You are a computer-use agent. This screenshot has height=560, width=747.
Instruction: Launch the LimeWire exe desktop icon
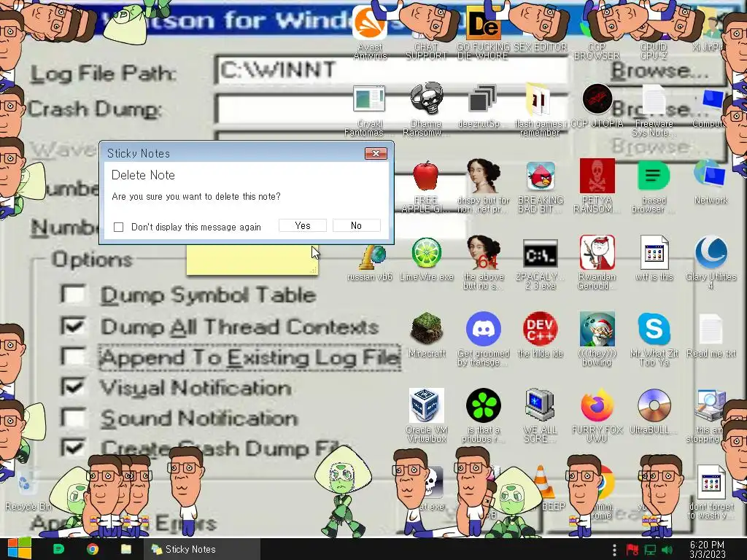click(426, 253)
